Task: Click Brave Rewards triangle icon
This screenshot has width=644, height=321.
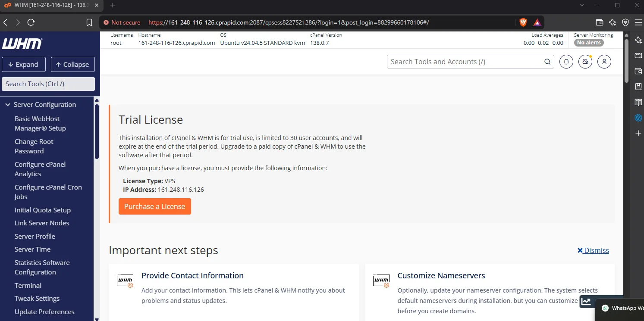Action: point(537,22)
